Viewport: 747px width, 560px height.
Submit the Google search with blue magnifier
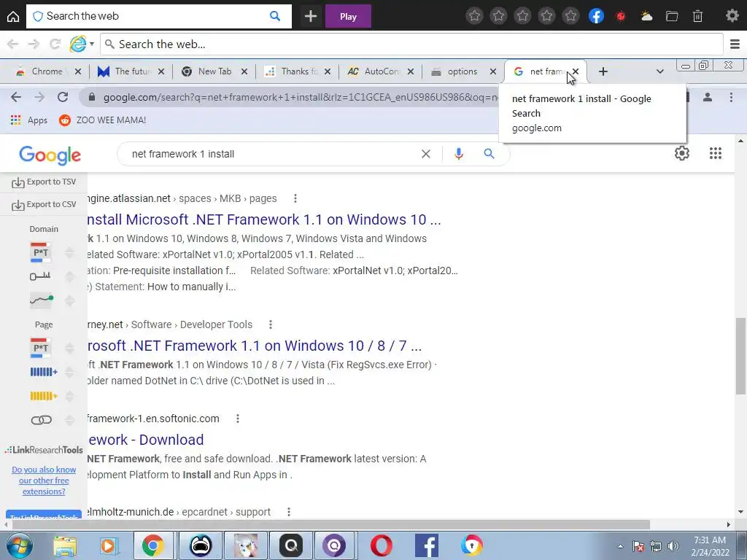click(x=489, y=153)
